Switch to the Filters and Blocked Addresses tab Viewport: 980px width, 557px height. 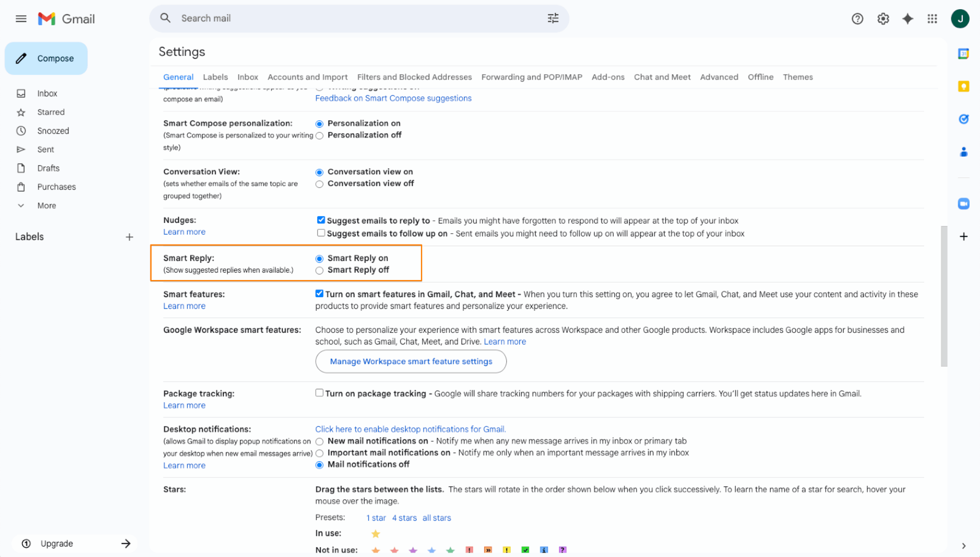[414, 77]
